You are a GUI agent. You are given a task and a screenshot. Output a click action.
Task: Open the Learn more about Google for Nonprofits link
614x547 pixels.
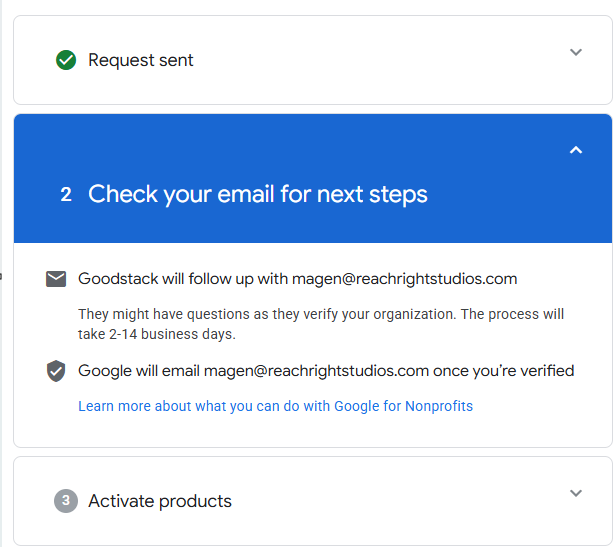pos(275,406)
